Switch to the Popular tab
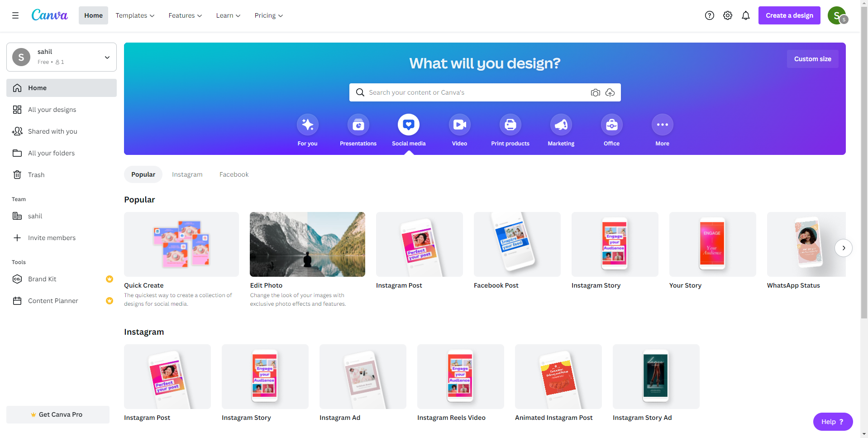This screenshot has width=868, height=438. pos(143,174)
